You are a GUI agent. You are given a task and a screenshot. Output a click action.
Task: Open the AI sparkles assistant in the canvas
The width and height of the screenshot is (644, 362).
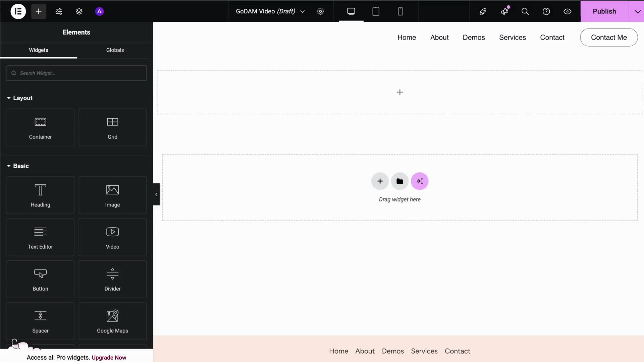point(420,181)
